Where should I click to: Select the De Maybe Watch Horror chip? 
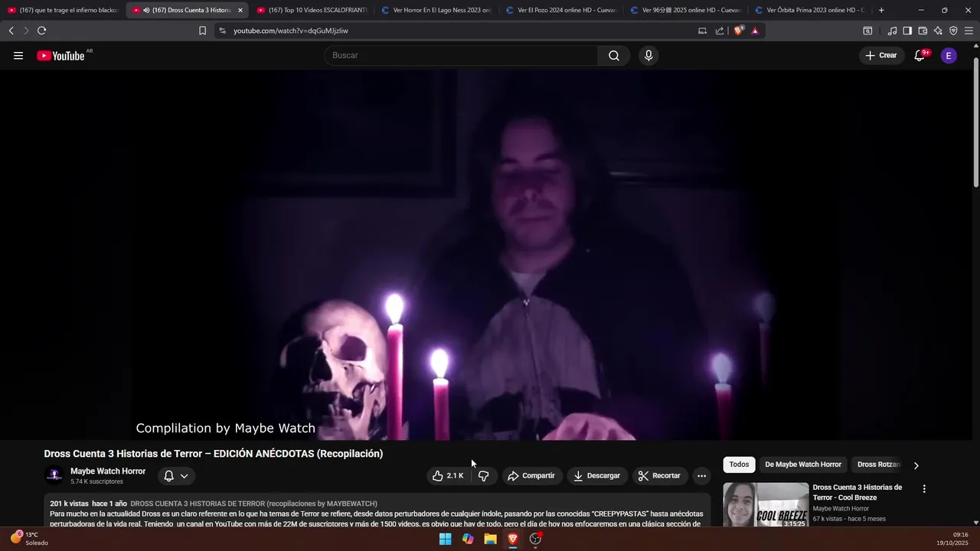(803, 465)
